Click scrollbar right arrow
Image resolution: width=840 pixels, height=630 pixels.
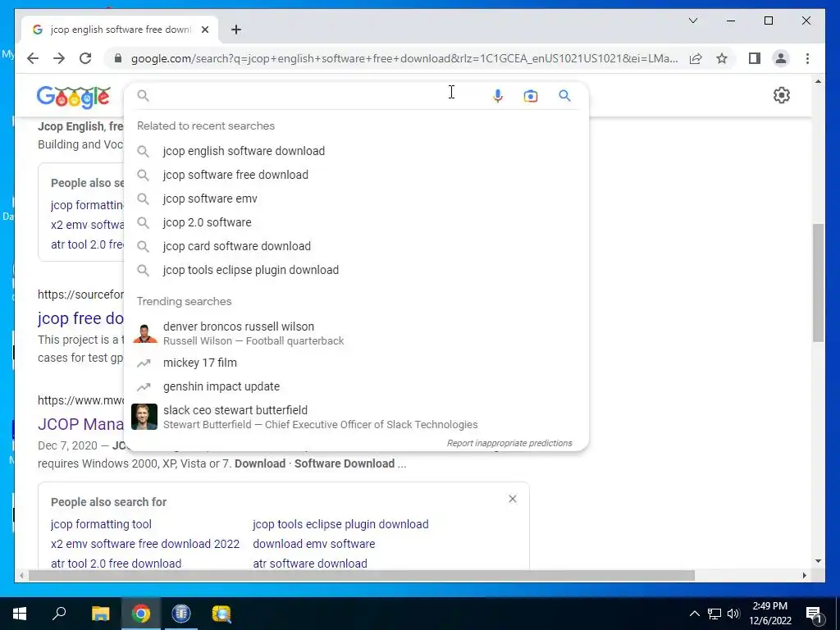(804, 575)
